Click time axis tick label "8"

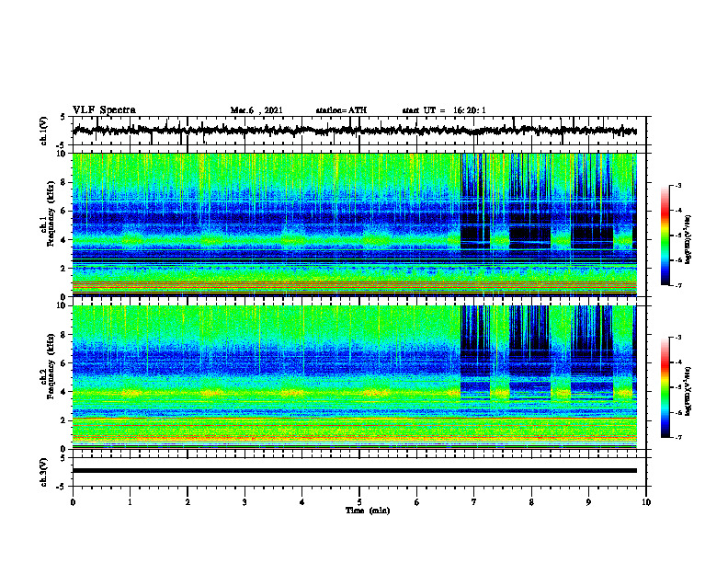pos(531,502)
